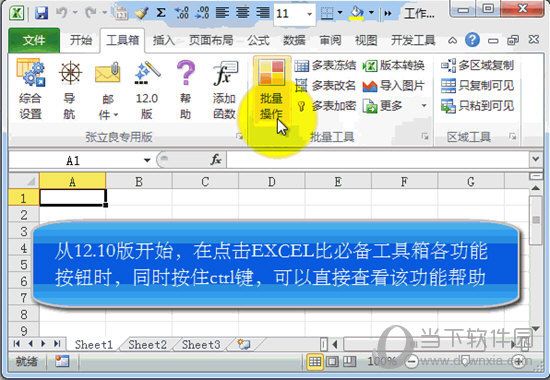Open the 更多 dropdown
This screenshot has width=550, height=380.
point(395,106)
